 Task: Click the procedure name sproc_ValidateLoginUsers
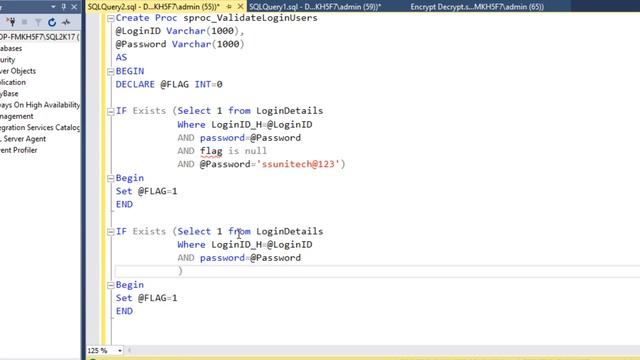(250, 18)
